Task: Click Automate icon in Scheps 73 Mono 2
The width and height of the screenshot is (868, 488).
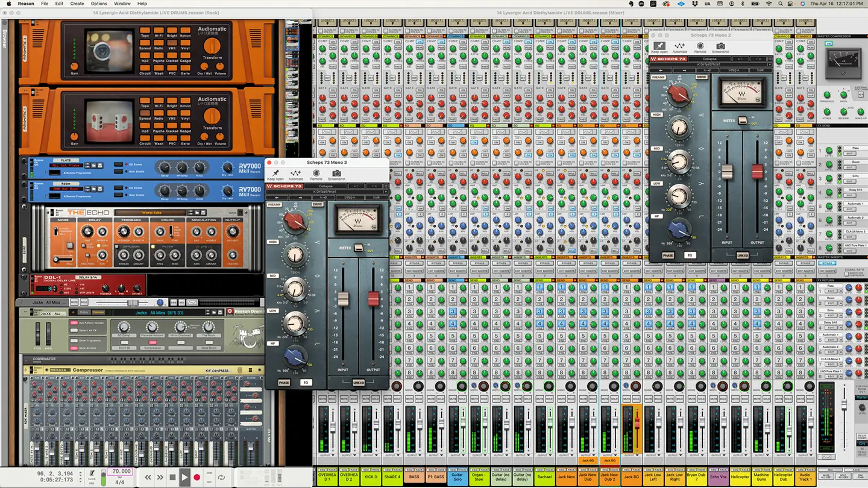Action: click(x=679, y=46)
